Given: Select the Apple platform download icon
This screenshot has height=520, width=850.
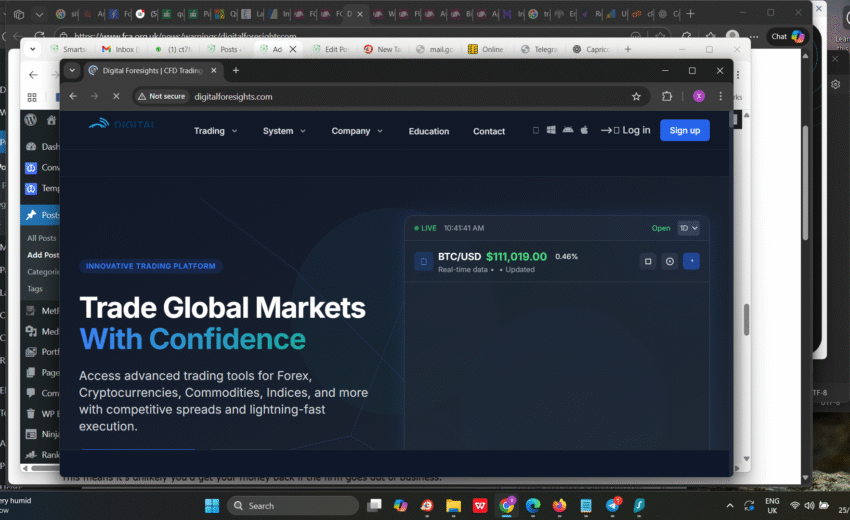Looking at the screenshot, I should click(584, 130).
